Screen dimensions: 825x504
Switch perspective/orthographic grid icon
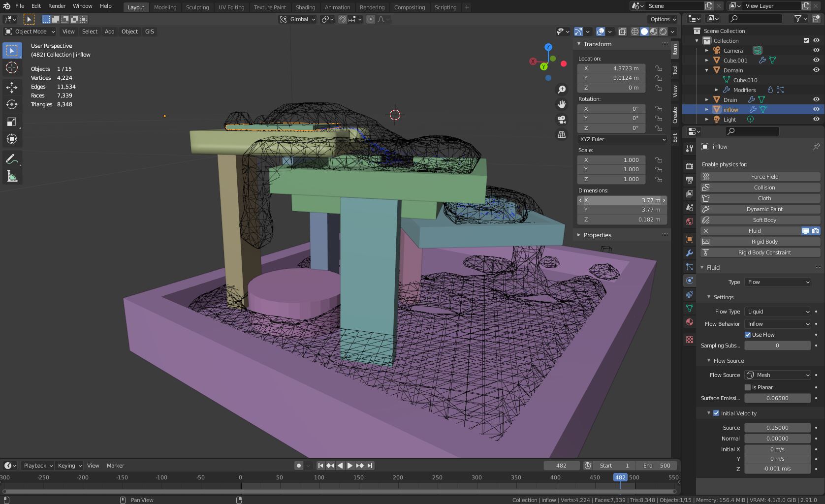562,134
